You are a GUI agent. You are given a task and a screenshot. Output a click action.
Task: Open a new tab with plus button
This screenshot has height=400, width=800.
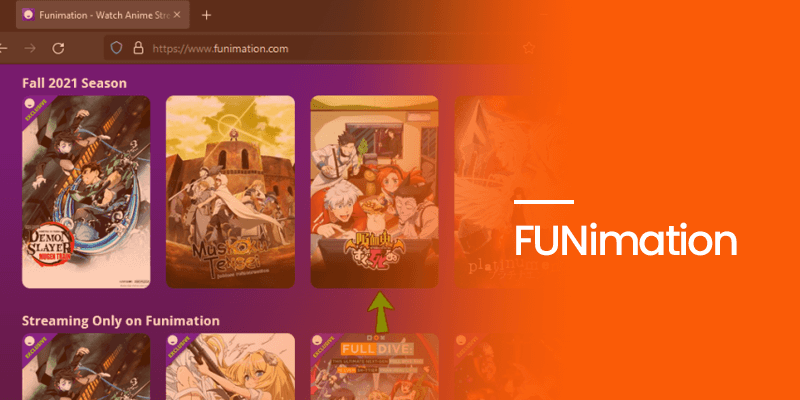pyautogui.click(x=206, y=15)
